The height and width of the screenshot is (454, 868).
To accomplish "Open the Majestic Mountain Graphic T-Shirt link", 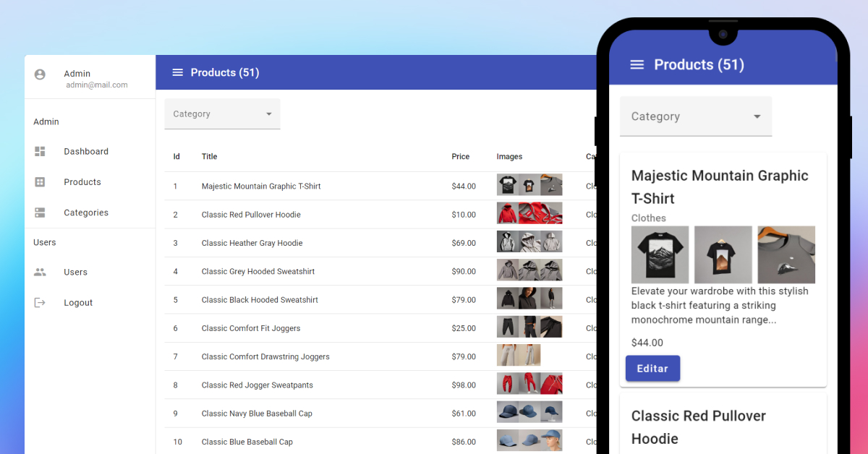I will coord(261,186).
